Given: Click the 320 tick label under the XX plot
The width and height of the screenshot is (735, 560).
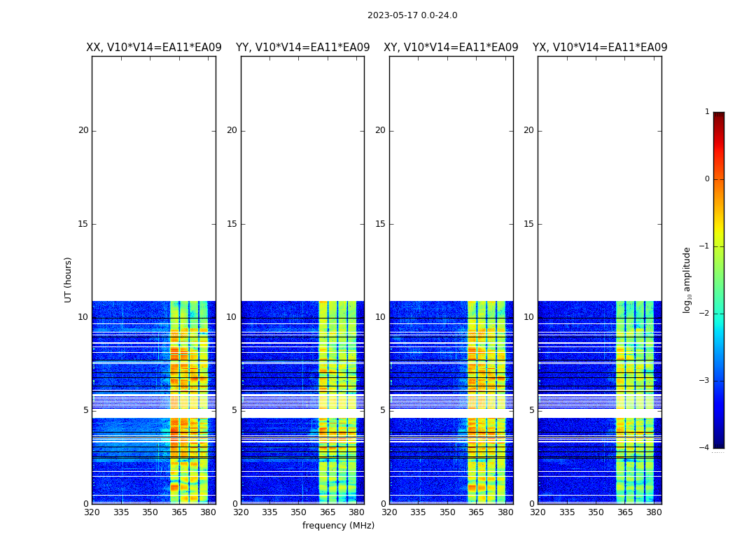Looking at the screenshot, I should (x=92, y=512).
